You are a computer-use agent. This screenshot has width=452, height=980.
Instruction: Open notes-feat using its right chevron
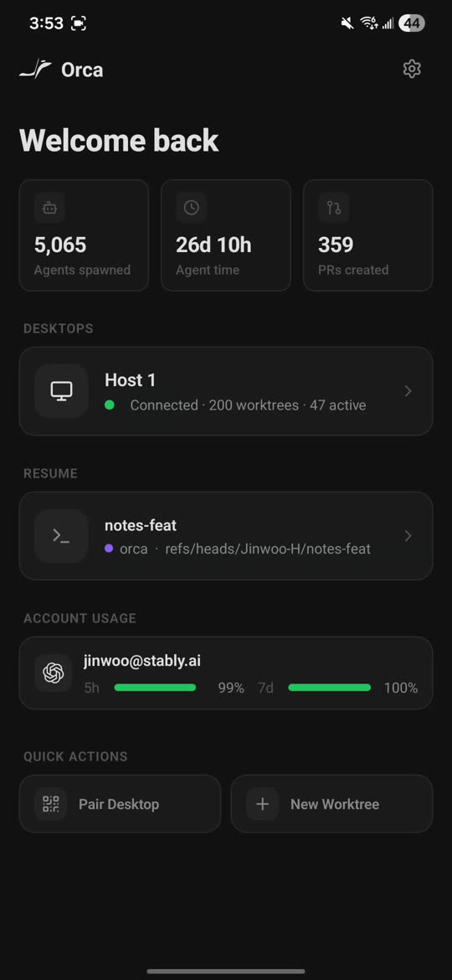click(408, 535)
